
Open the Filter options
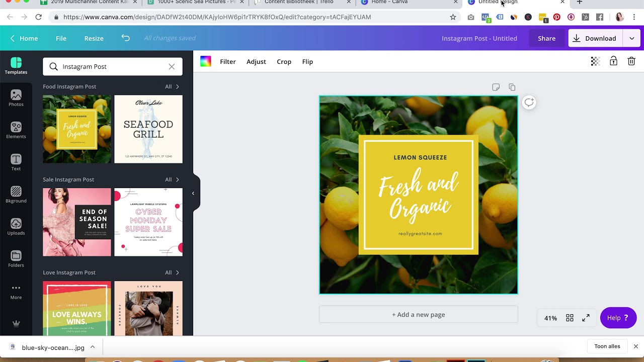pos(228,61)
